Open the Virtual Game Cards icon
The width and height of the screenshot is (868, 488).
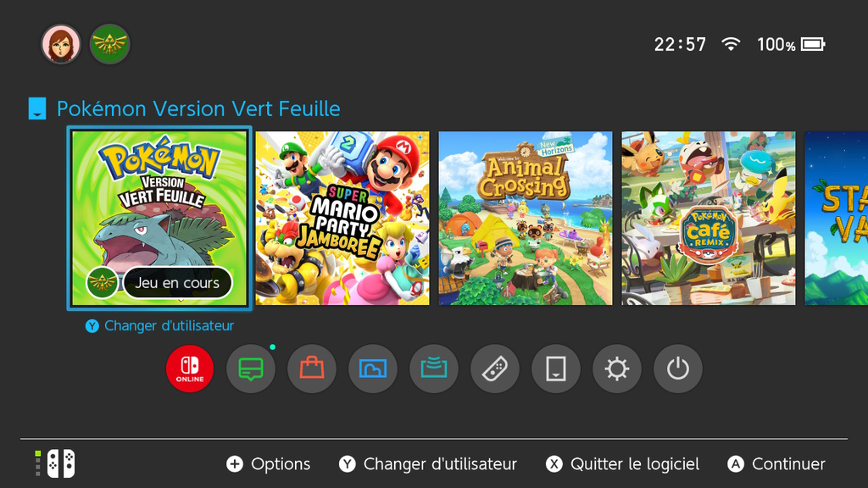coord(556,369)
